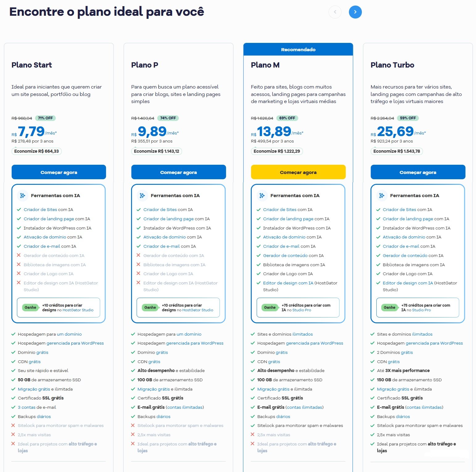
Task: Click the previous carousel arrow button
Action: tap(335, 12)
